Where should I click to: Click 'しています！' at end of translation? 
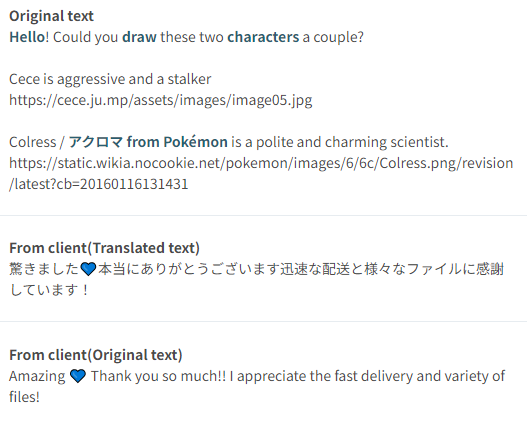(x=49, y=290)
